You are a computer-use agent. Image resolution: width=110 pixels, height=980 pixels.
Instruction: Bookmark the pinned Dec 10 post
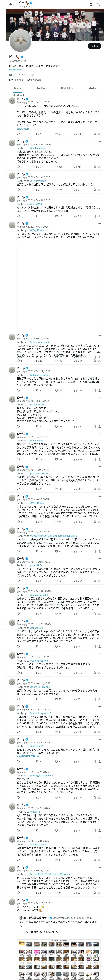click(94, 134)
